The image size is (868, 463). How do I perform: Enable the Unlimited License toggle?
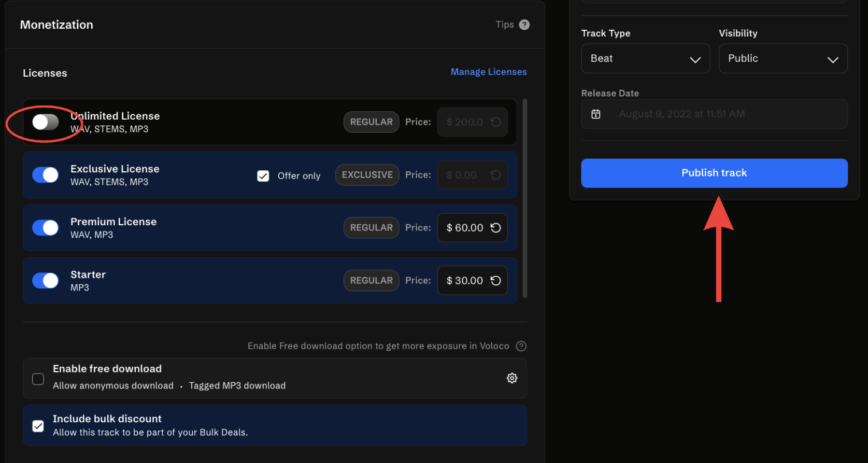tap(46, 122)
